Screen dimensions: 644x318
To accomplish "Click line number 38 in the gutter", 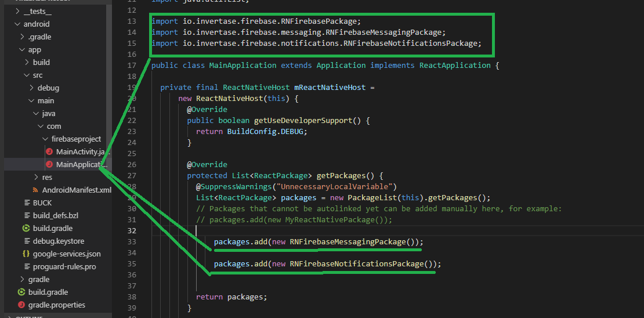I will click(x=132, y=296).
